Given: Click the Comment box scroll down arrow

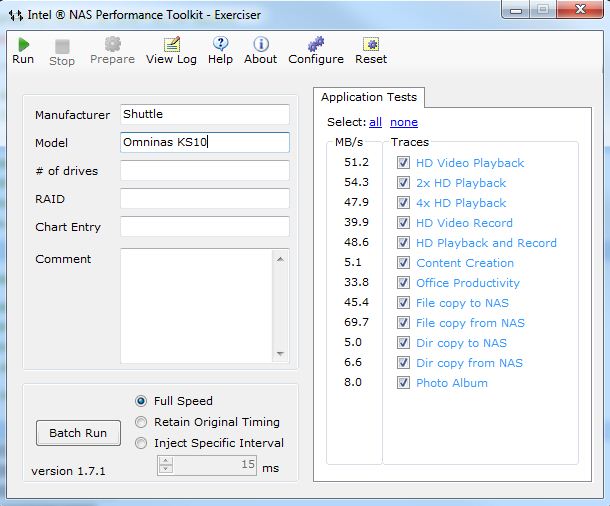Looking at the screenshot, I should [x=280, y=354].
